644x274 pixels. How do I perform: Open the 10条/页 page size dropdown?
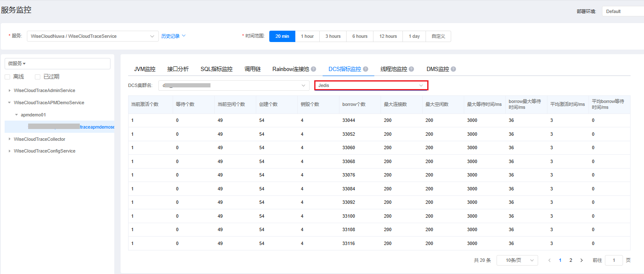point(517,261)
